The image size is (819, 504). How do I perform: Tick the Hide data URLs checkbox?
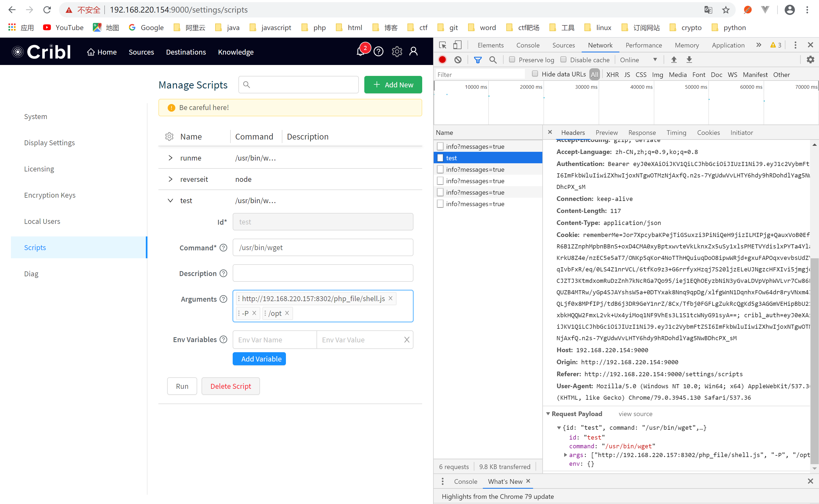click(x=535, y=74)
